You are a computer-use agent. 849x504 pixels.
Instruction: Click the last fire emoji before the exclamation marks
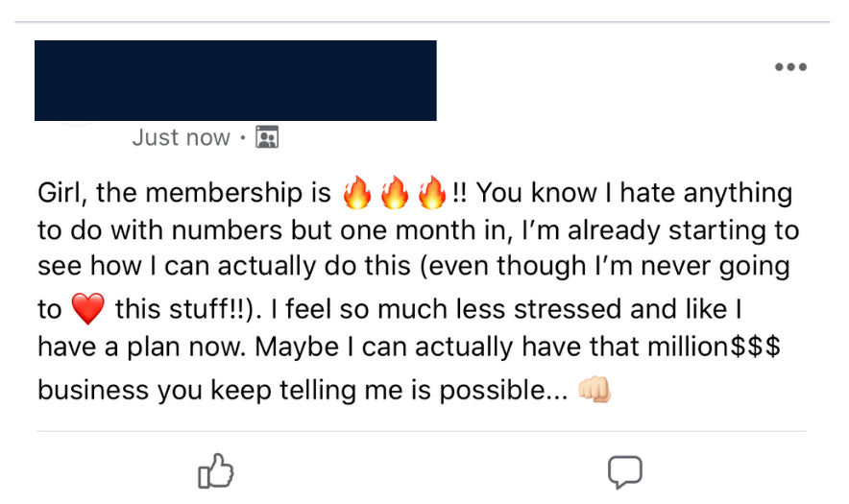(x=432, y=192)
